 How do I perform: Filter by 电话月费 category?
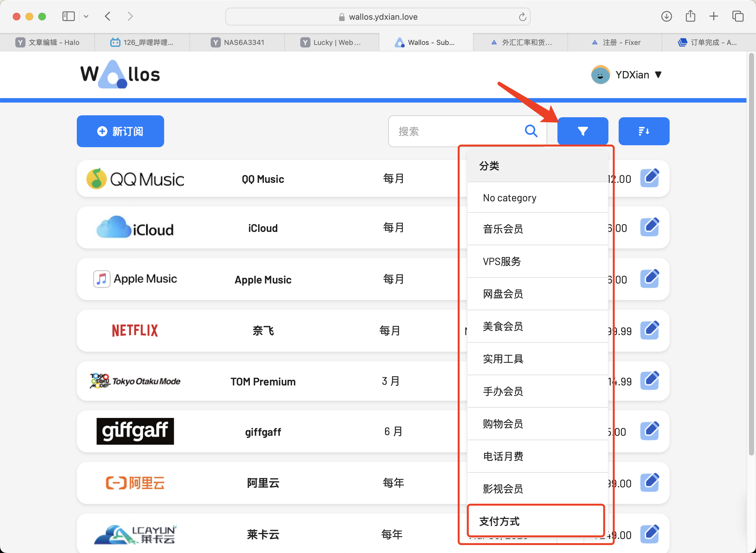pyautogui.click(x=537, y=456)
